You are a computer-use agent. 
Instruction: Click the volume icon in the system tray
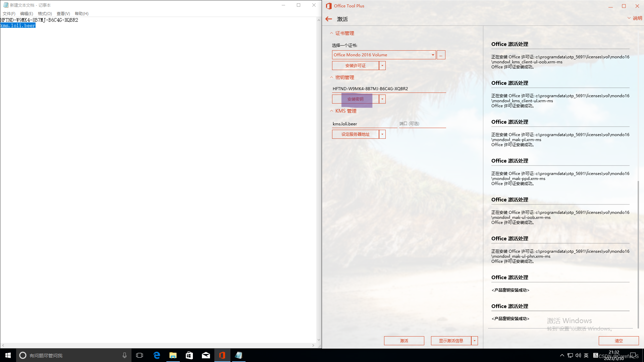pos(578,355)
